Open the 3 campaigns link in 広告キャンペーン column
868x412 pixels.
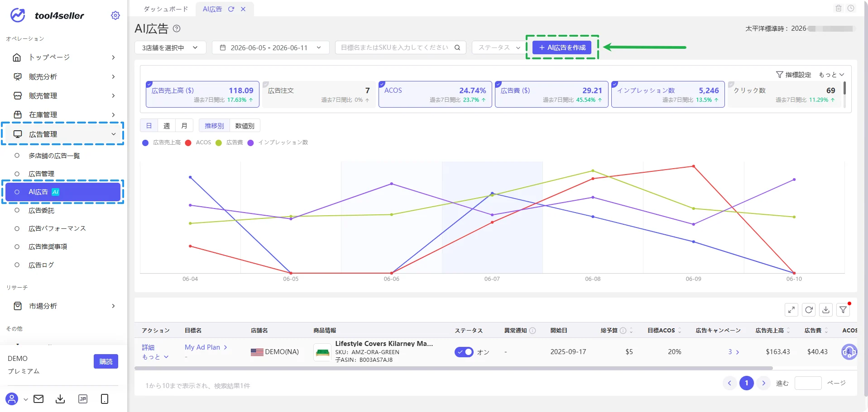734,352
